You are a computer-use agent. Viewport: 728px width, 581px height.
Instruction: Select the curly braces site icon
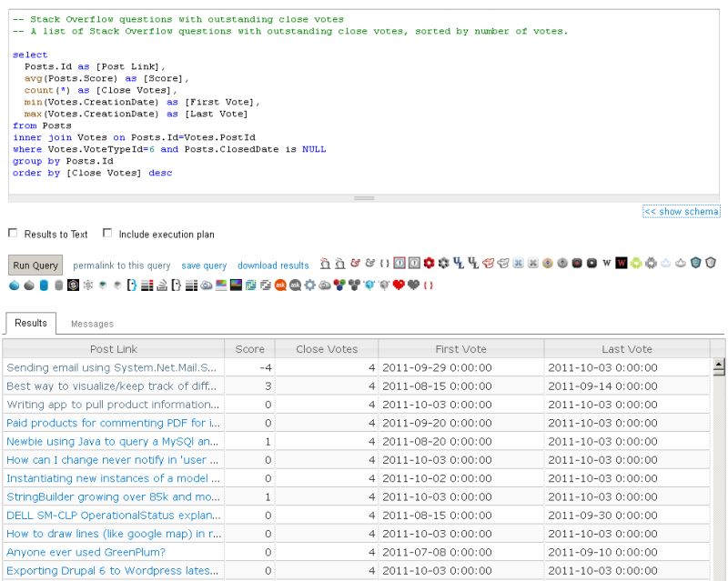(427, 286)
